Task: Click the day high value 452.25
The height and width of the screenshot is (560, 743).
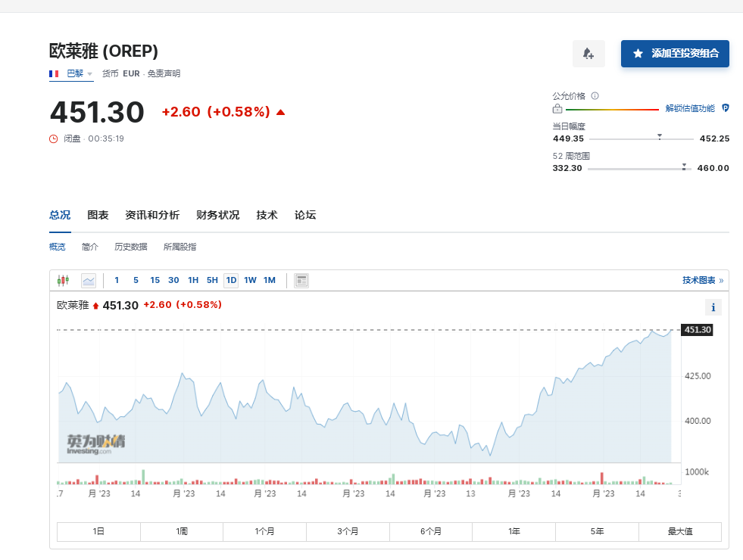Action: pos(714,138)
